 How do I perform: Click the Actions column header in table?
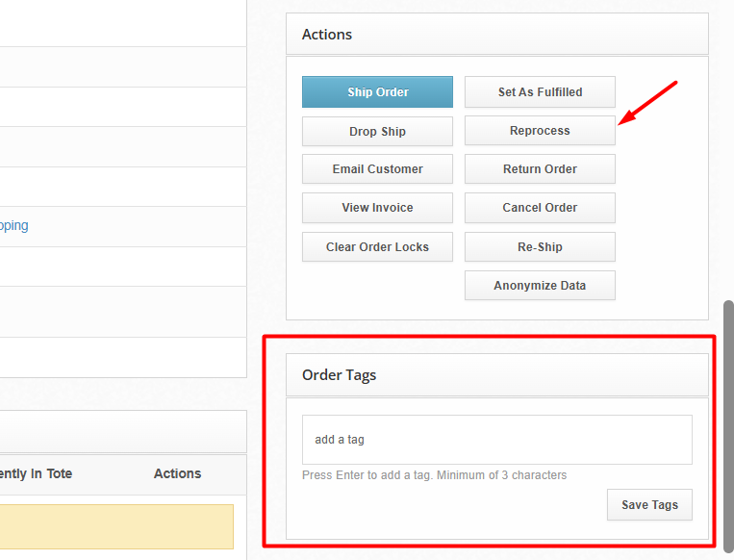pyautogui.click(x=177, y=474)
